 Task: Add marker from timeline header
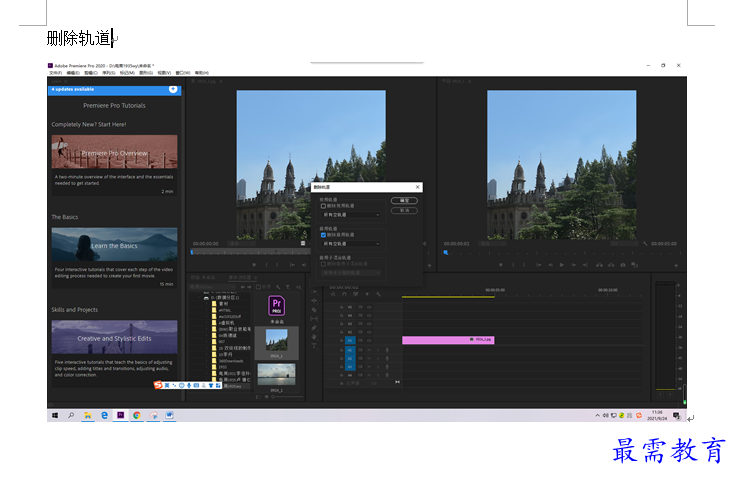367,294
